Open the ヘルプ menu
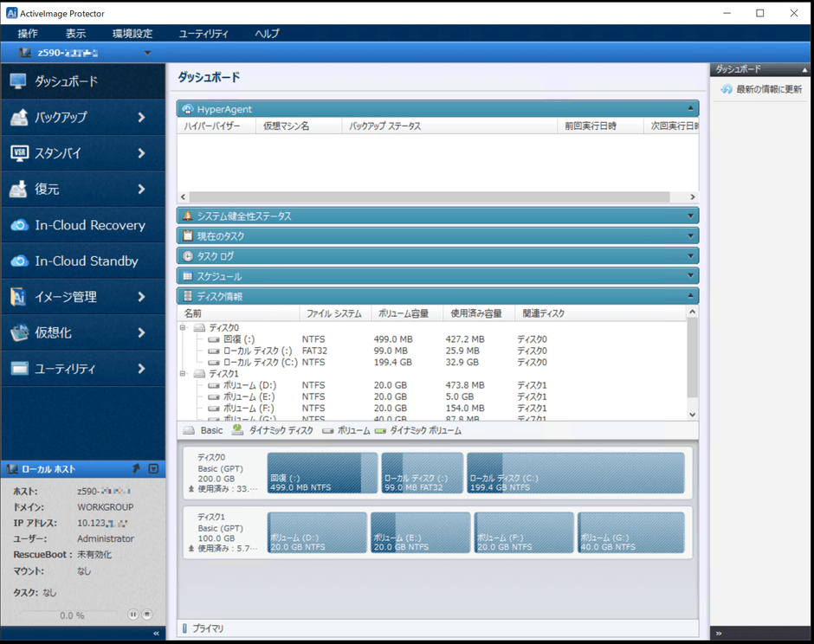814x644 pixels. (265, 33)
